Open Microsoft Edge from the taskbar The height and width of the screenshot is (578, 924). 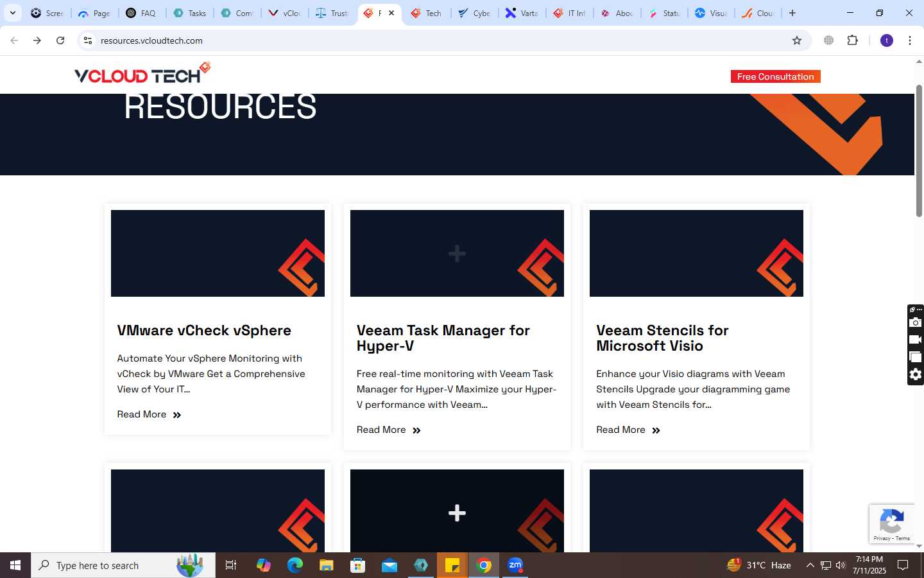click(295, 565)
